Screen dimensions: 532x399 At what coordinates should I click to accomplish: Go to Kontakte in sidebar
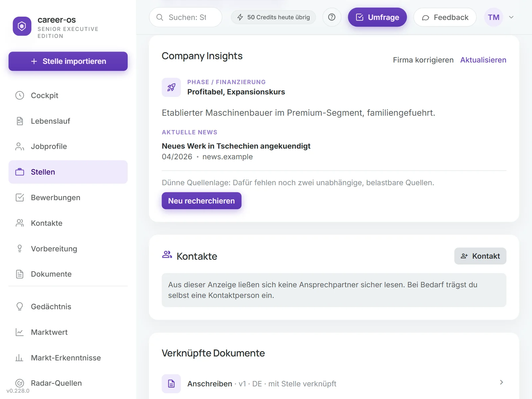click(68, 223)
